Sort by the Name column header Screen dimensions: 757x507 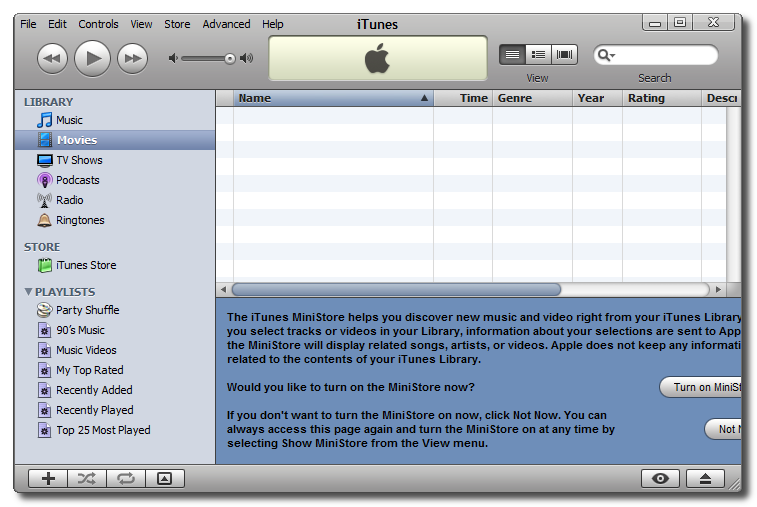click(x=333, y=98)
